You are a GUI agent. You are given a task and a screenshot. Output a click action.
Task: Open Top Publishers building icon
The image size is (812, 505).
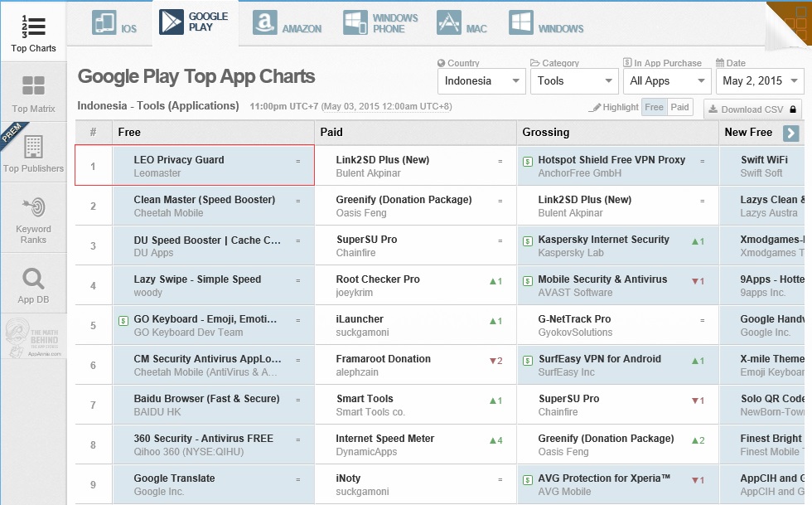pyautogui.click(x=33, y=147)
